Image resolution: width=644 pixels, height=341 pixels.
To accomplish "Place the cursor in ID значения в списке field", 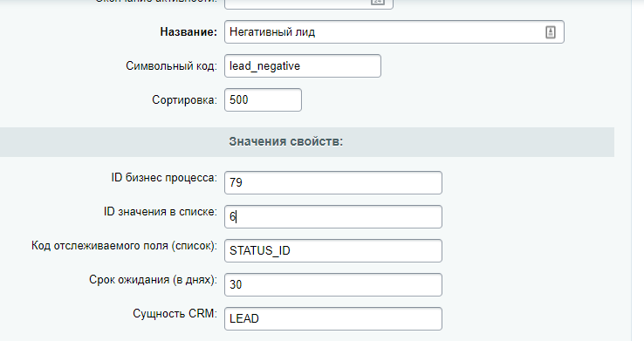I will pos(333,216).
